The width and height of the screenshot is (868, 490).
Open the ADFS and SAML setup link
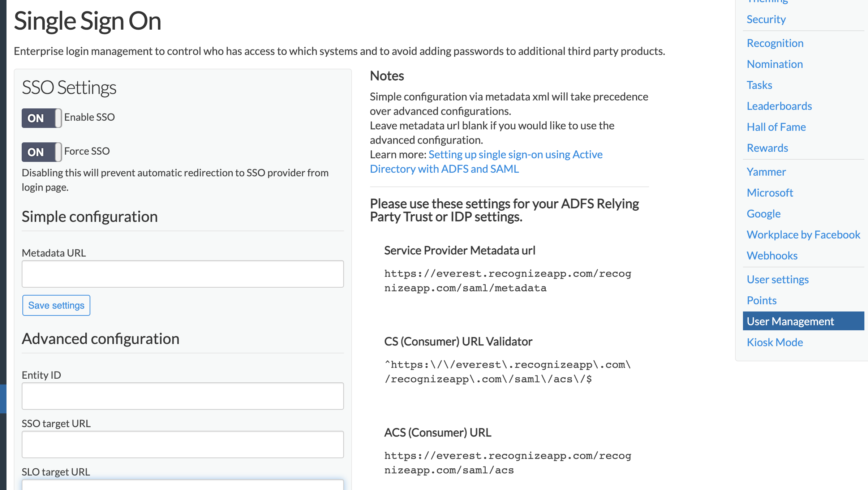[x=486, y=162]
